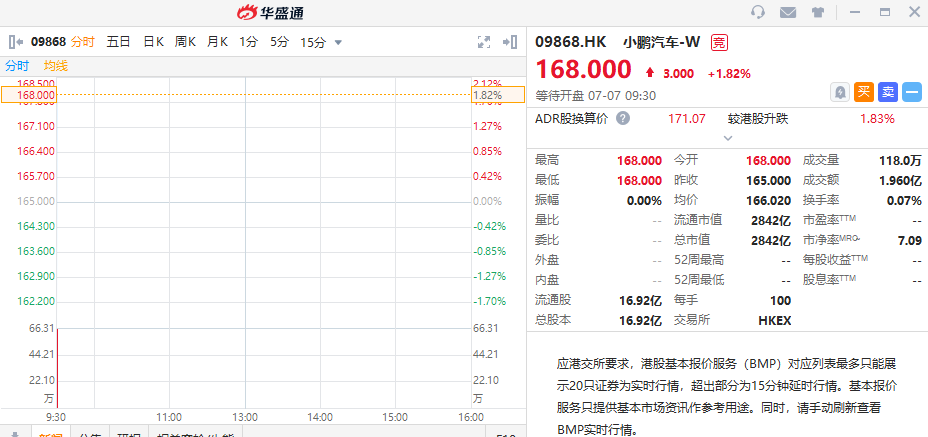Switch chart to 分时 view
Screen dimensions: 928x437
click(x=82, y=42)
